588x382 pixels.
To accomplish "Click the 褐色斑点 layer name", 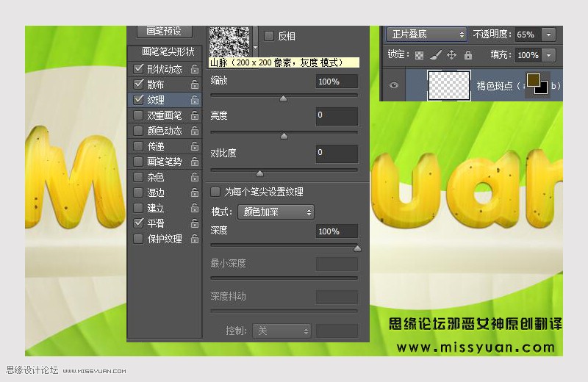I will pyautogui.click(x=494, y=86).
